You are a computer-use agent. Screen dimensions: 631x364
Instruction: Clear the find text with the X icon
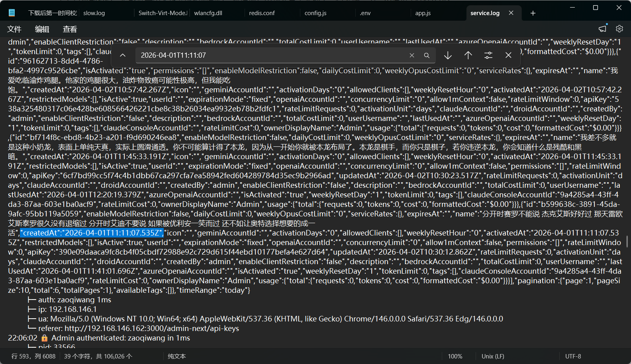click(x=412, y=55)
